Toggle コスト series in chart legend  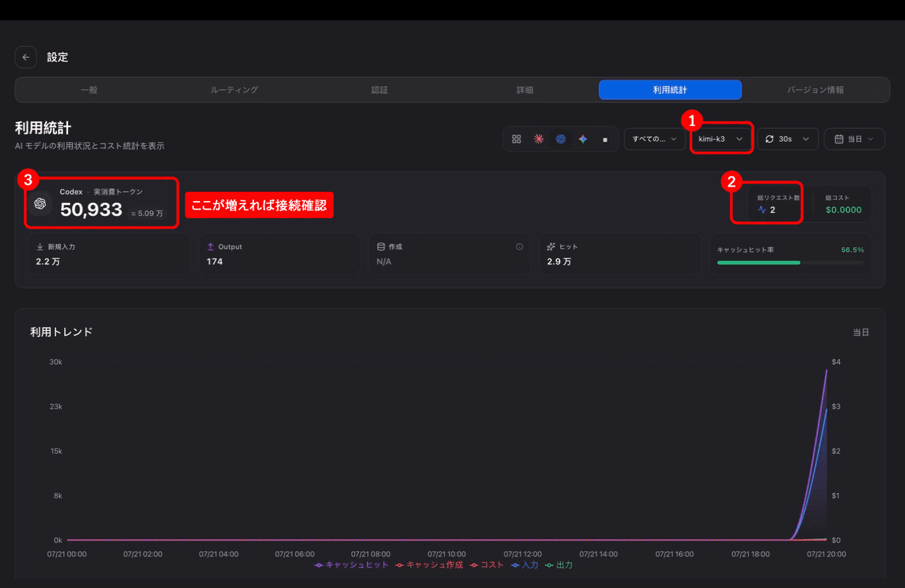click(487, 565)
